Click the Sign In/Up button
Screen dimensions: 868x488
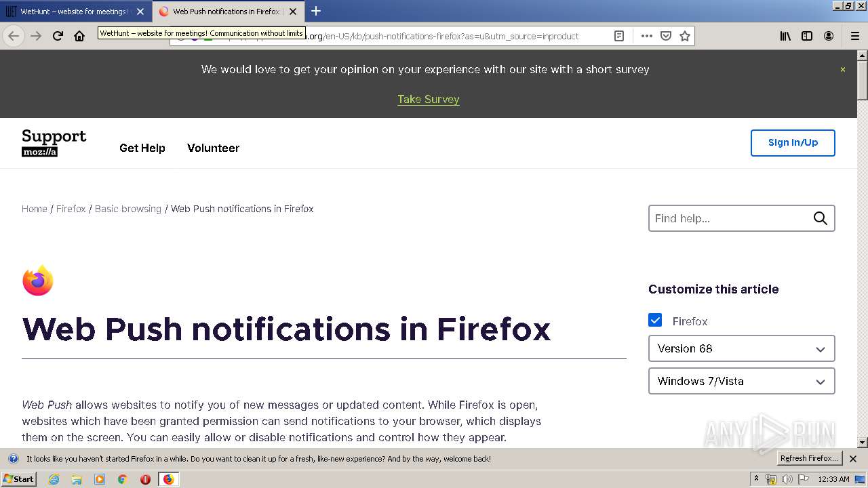point(793,143)
